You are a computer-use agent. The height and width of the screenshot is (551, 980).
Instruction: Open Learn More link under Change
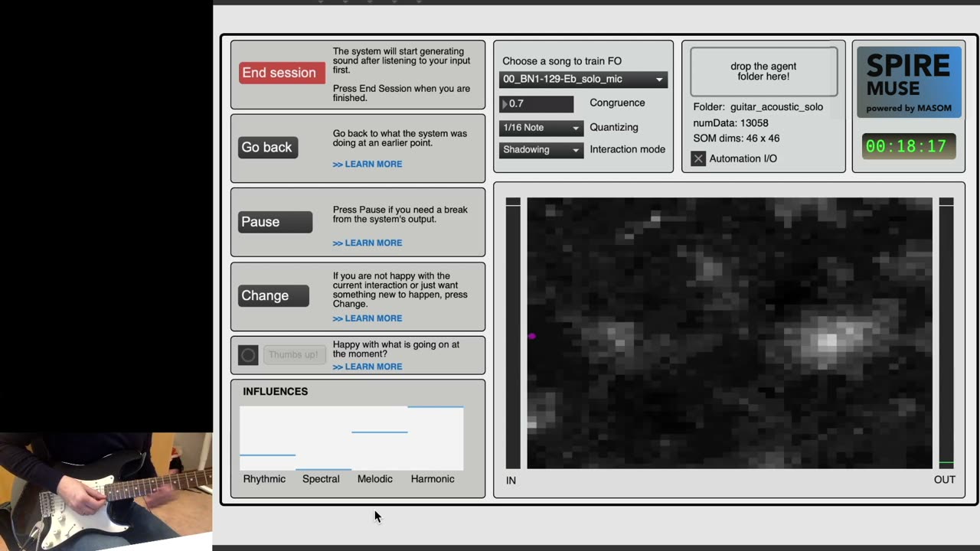point(367,318)
